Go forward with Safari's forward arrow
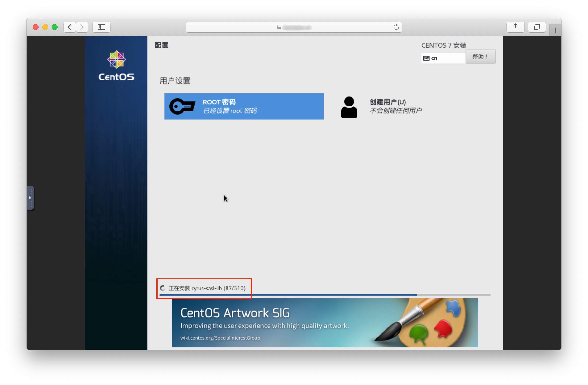The width and height of the screenshot is (588, 385). (82, 27)
